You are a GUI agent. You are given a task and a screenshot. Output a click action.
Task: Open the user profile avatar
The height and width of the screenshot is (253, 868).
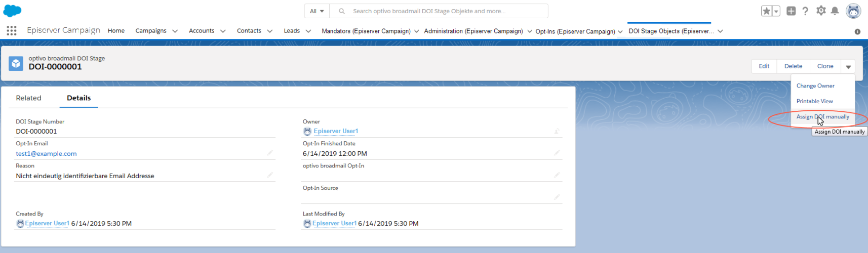(853, 11)
